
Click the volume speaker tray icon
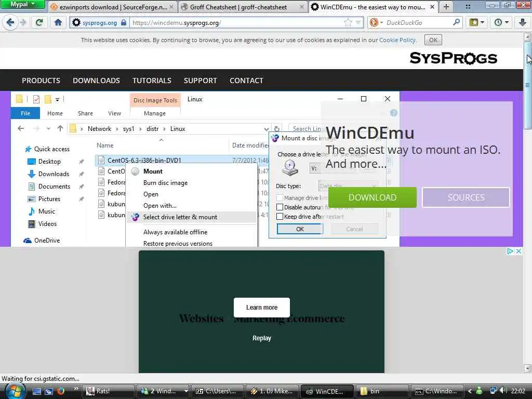pos(503,391)
